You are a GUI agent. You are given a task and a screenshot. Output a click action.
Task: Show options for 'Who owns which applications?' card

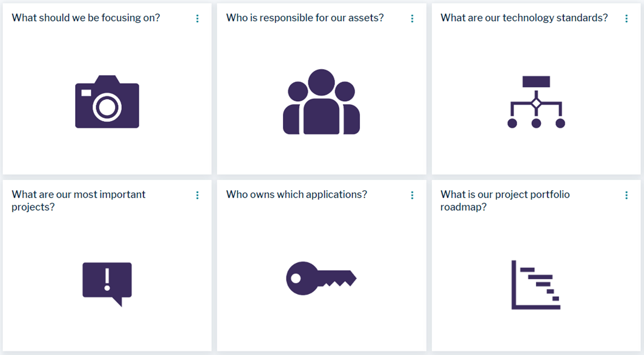pos(412,195)
